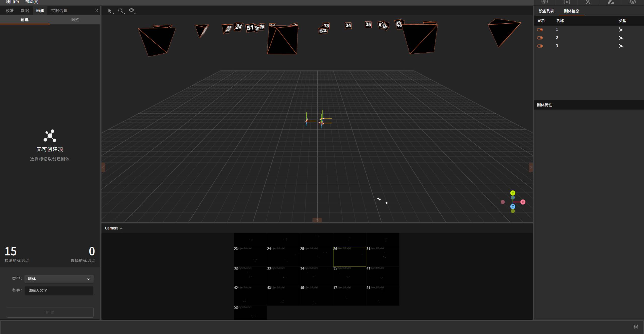Toggle display switch for rigid body 1
This screenshot has height=334, width=644.
(x=540, y=30)
